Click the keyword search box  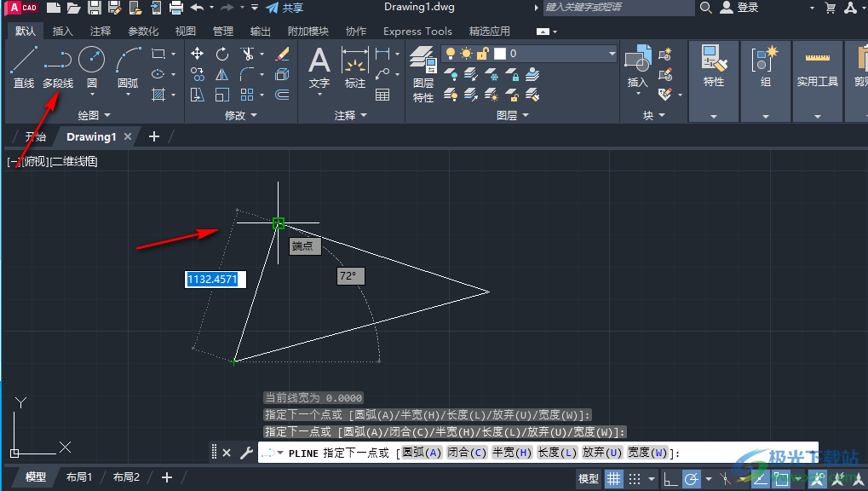618,7
